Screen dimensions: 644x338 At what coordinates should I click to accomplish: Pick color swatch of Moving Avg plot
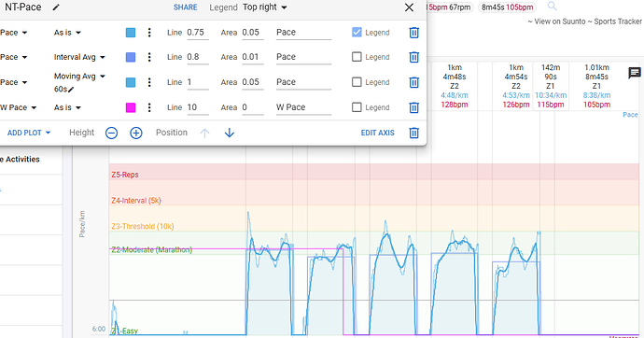131,82
